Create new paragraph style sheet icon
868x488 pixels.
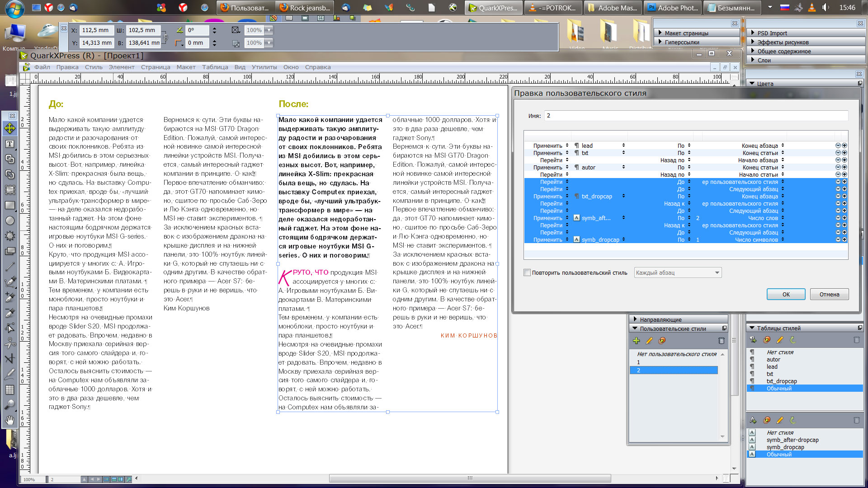(753, 340)
